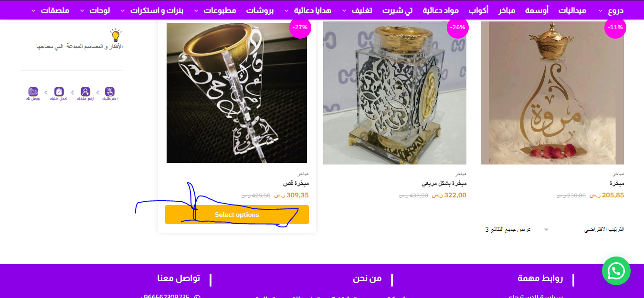
Task: Open the مروة teardrop incense burner image
Action: 552,93
